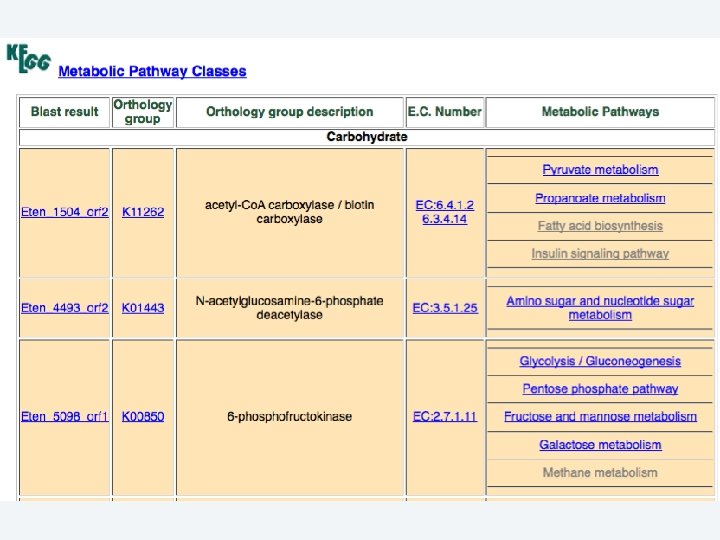
Task: Open the Pentose phosphate pathway link
Action: click(600, 389)
